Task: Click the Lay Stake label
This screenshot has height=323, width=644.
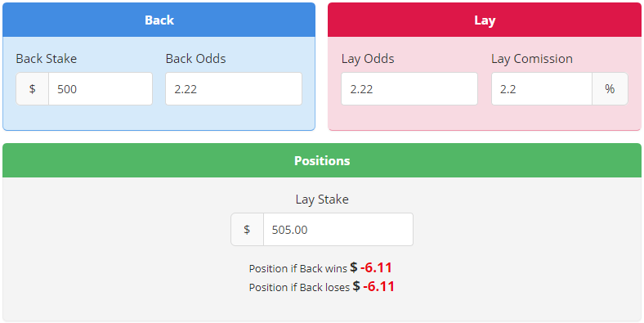Action: tap(322, 200)
